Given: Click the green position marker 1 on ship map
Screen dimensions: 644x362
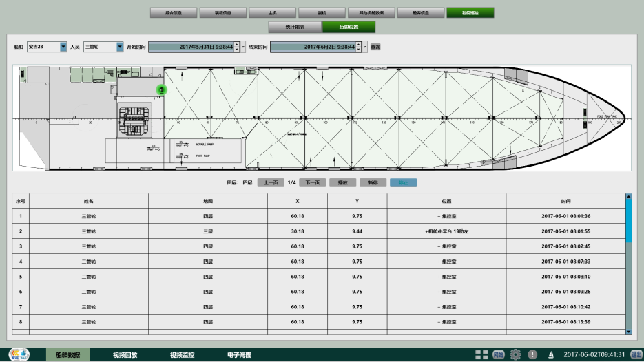Looking at the screenshot, I should (161, 89).
